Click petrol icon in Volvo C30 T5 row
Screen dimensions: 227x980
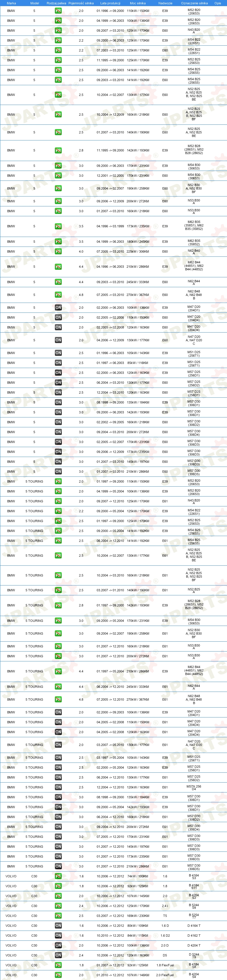tap(58, 916)
